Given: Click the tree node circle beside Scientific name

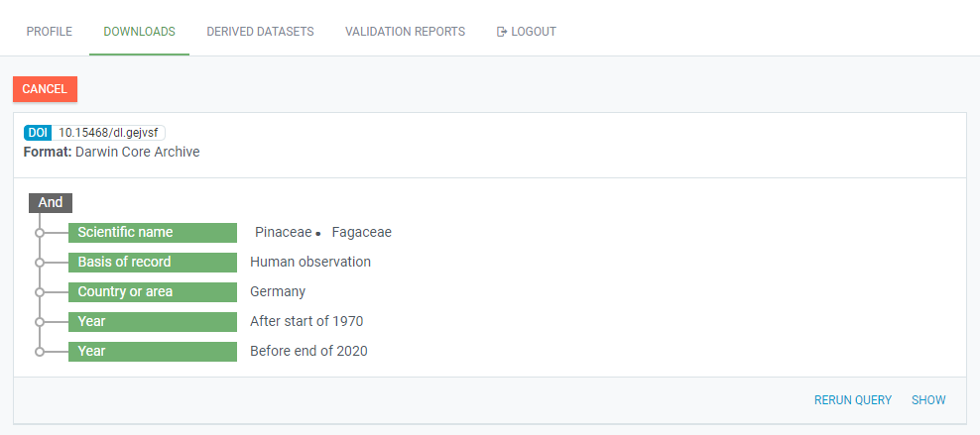Looking at the screenshot, I should point(40,233).
